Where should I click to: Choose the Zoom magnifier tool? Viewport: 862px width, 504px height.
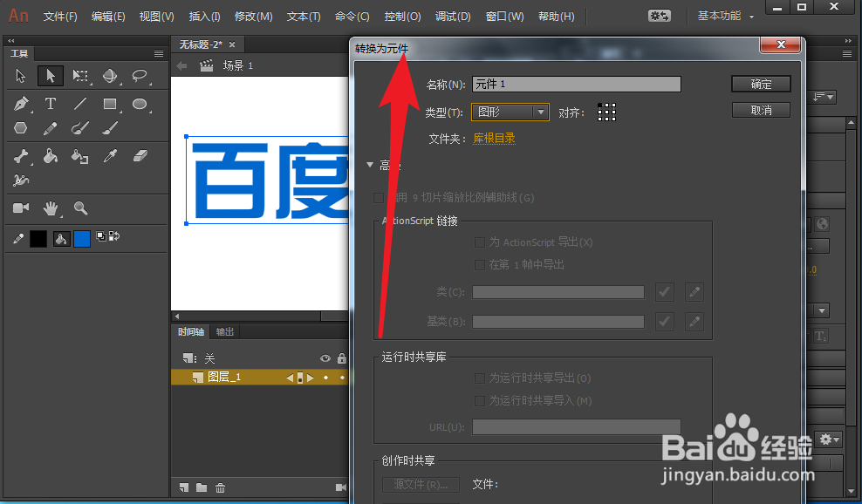click(81, 208)
